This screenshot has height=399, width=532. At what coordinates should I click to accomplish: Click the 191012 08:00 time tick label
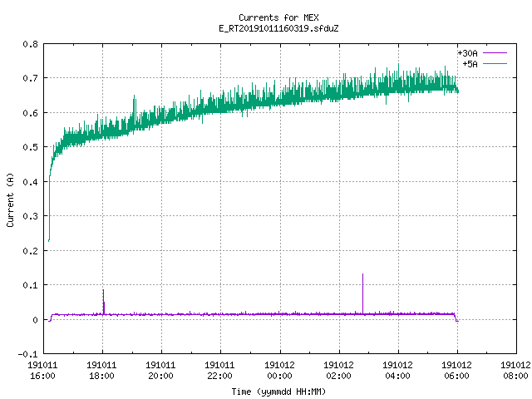(515, 370)
